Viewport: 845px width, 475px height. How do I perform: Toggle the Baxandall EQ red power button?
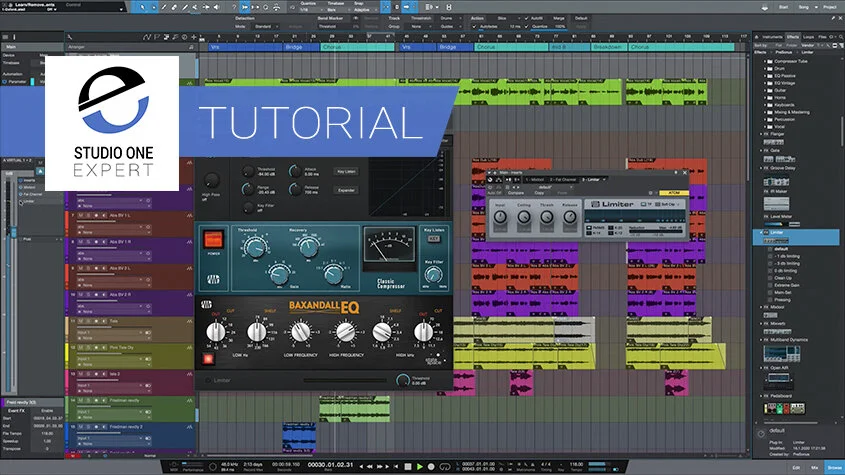click(x=208, y=359)
